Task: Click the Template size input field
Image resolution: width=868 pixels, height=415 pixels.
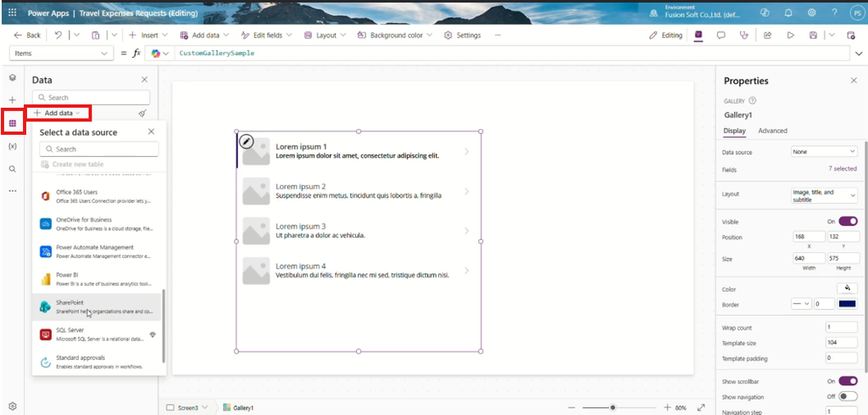Action: pos(842,343)
